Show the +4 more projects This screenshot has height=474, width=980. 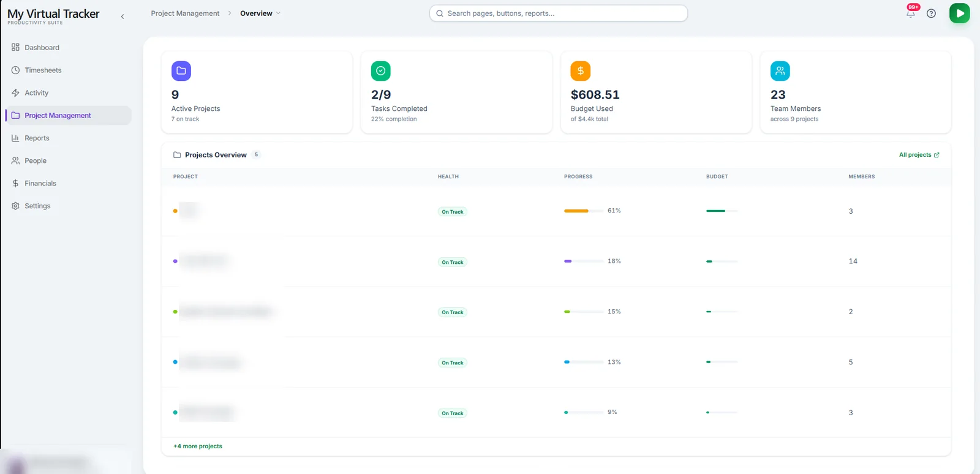tap(198, 446)
